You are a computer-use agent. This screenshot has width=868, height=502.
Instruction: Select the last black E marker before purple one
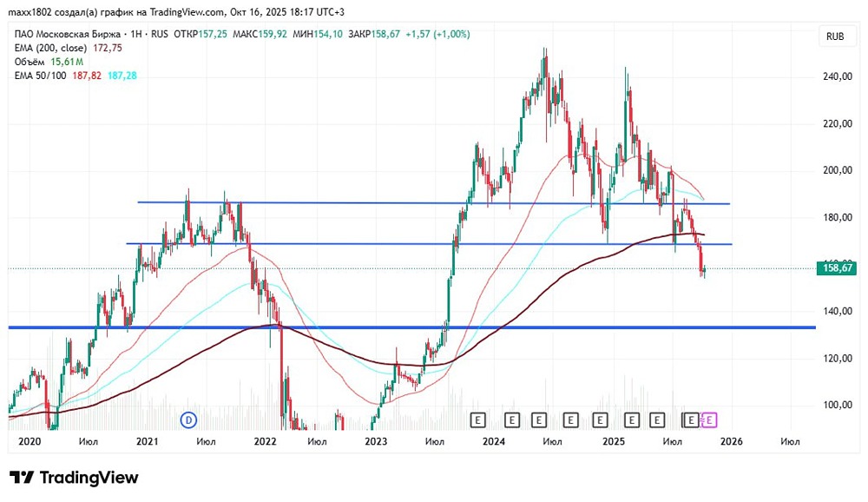(691, 420)
